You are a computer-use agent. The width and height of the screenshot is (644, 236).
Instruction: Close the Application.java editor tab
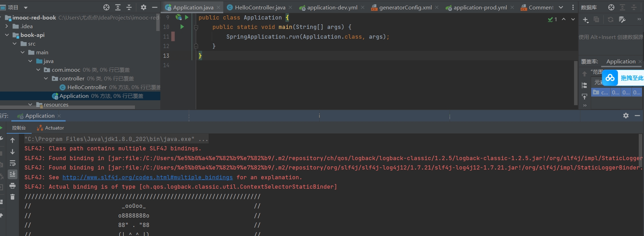(x=218, y=7)
